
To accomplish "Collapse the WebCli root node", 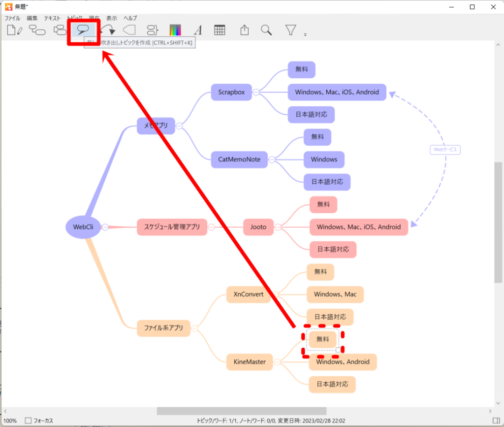I will (105, 227).
